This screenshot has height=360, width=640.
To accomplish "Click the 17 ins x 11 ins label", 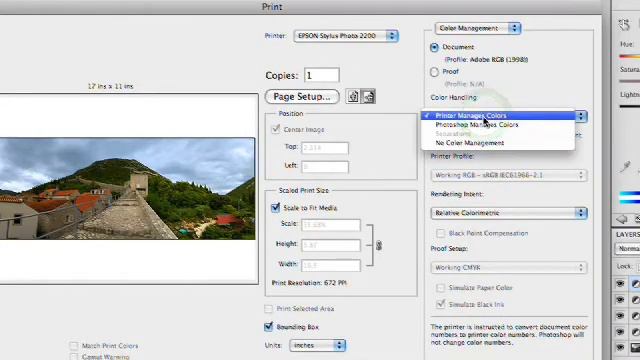I will click(x=111, y=86).
